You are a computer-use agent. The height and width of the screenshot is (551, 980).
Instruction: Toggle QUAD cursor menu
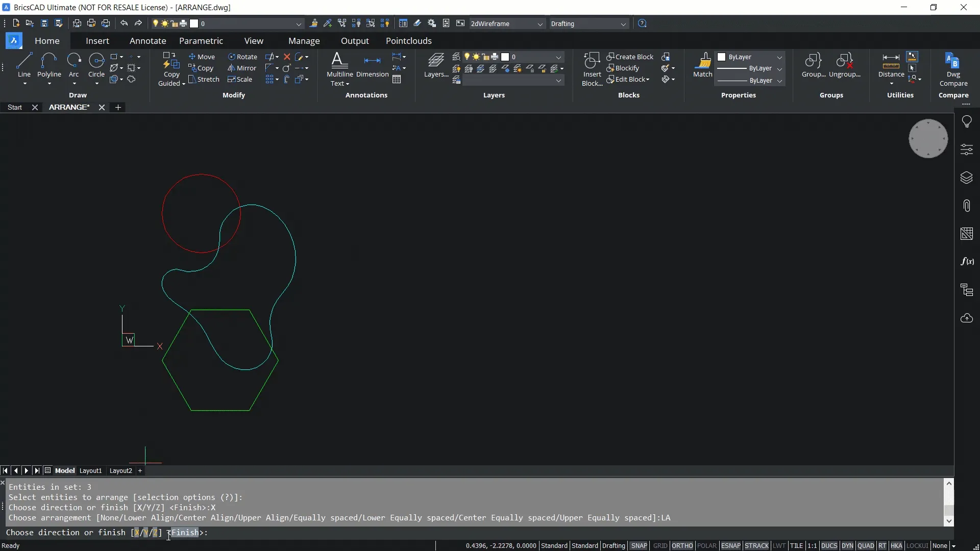point(866,545)
